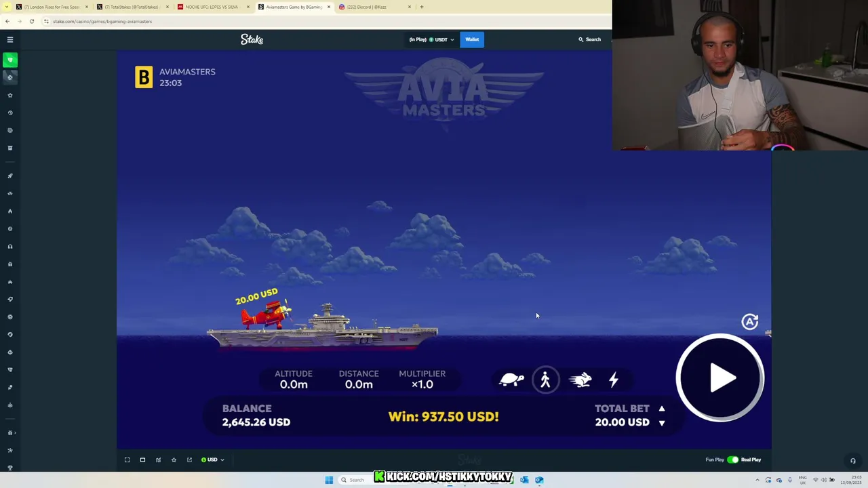Click the Win: 937.50 USD! text

click(443, 417)
